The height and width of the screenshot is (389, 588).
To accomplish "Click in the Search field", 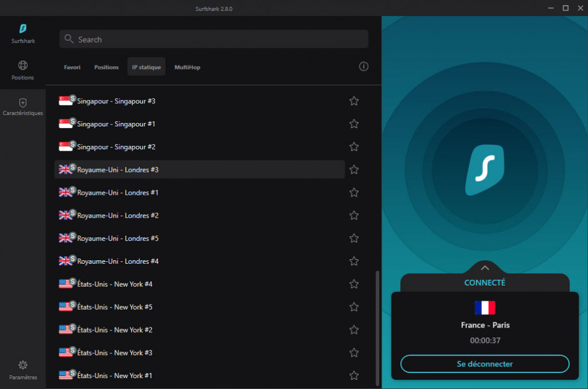I will pyautogui.click(x=214, y=39).
